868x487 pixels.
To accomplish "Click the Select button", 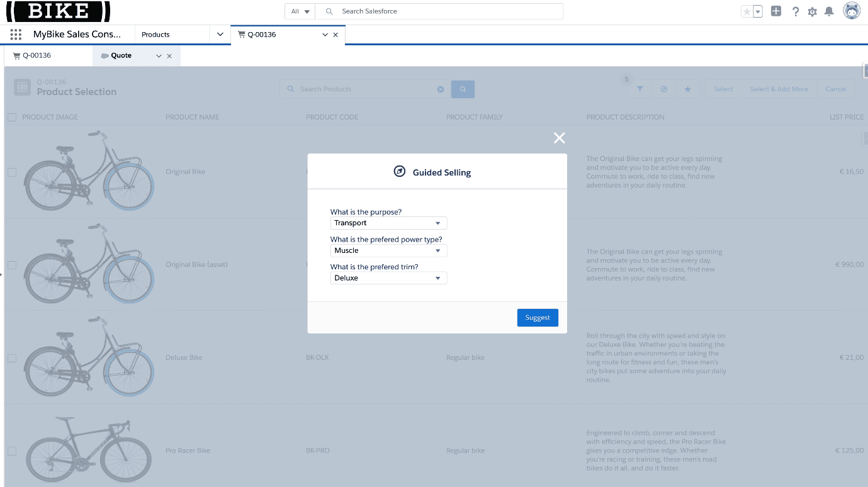I will click(723, 89).
